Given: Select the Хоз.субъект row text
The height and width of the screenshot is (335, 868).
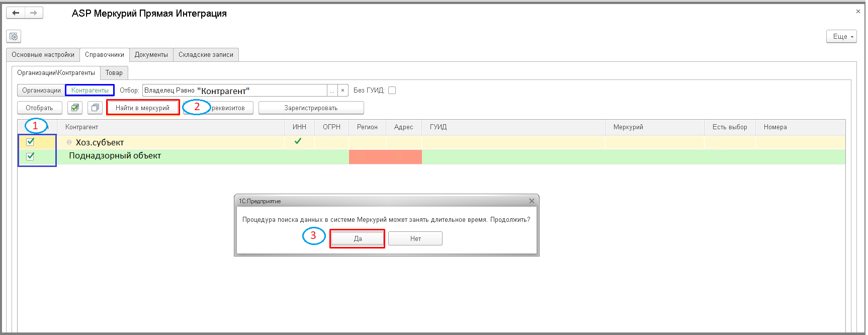Looking at the screenshot, I should [100, 142].
